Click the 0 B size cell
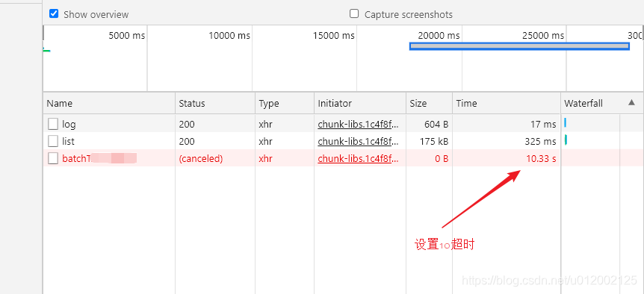This screenshot has width=644, height=294. tap(442, 159)
